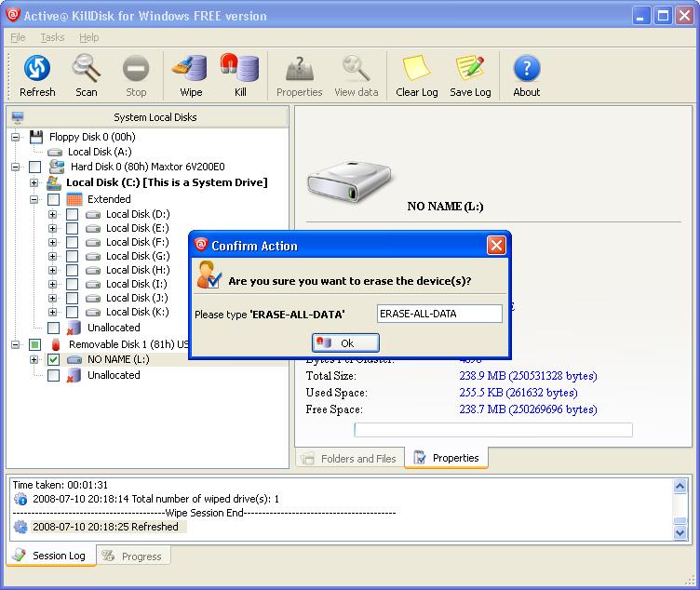Screen dimensions: 700x590
Task: Click the Extended partition icon
Action: pyautogui.click(x=74, y=199)
